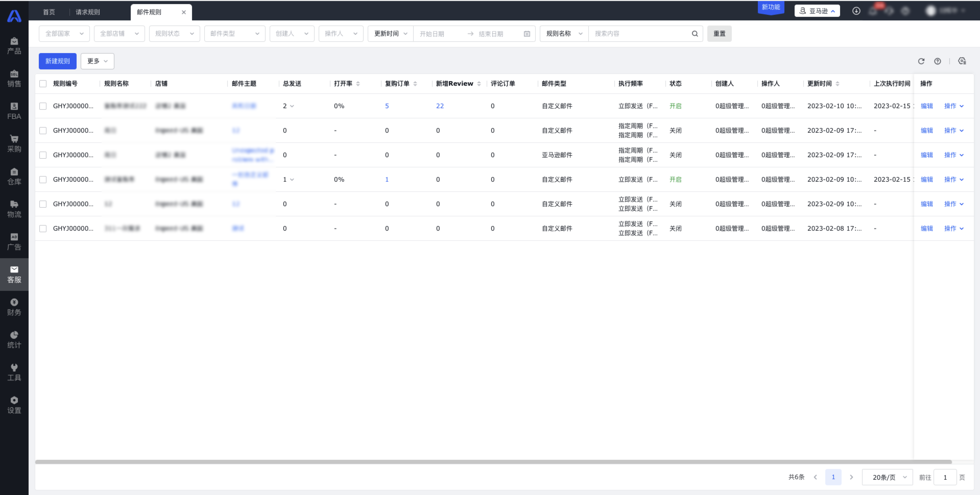Open the 客服 sidebar module

click(x=14, y=275)
